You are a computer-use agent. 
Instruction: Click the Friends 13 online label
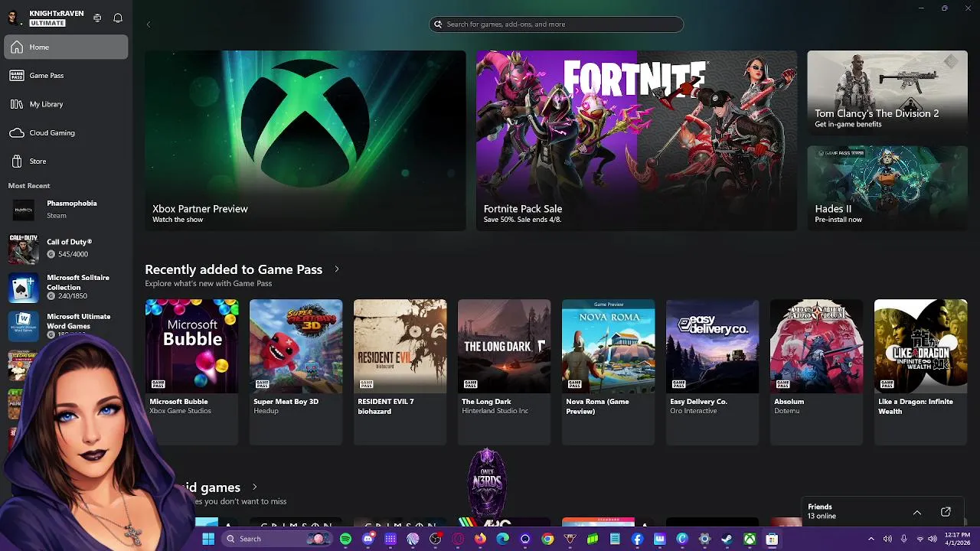tap(822, 511)
